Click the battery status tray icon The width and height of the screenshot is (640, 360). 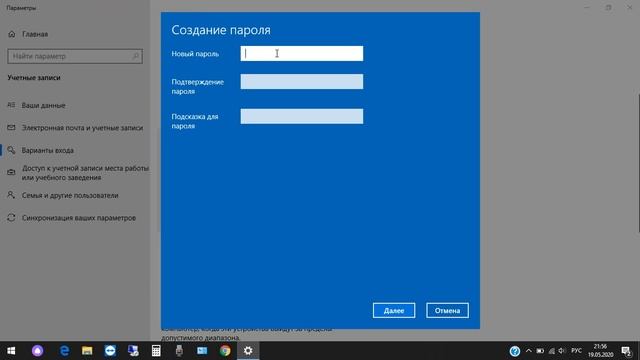(x=540, y=351)
